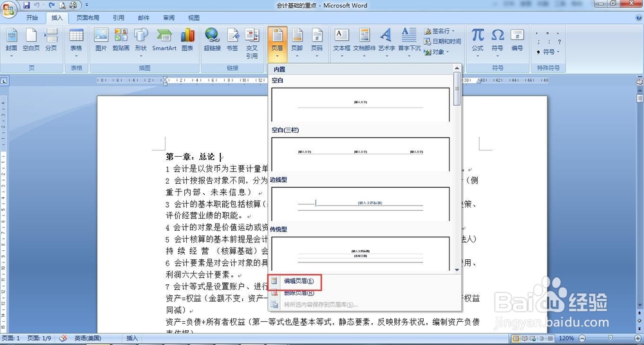This screenshot has width=644, height=345.
Task: Redo using the quick access toolbar arrow
Action: tap(52, 5)
